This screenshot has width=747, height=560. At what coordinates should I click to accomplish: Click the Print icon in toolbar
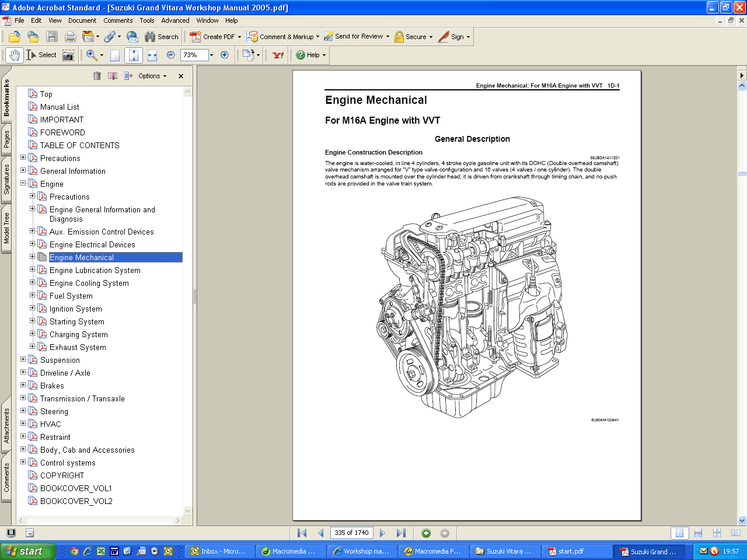71,37
